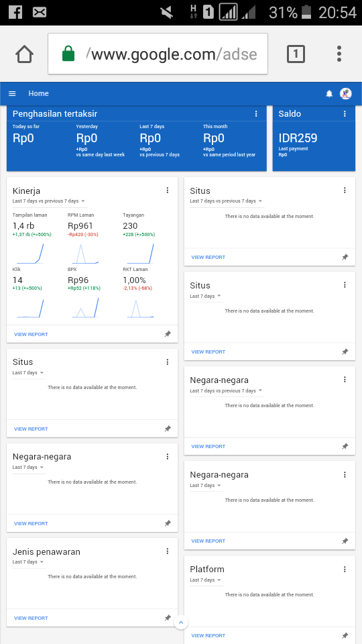Open VIEW REPORT on left-column Situs card
This screenshot has width=362, height=644.
tap(31, 429)
